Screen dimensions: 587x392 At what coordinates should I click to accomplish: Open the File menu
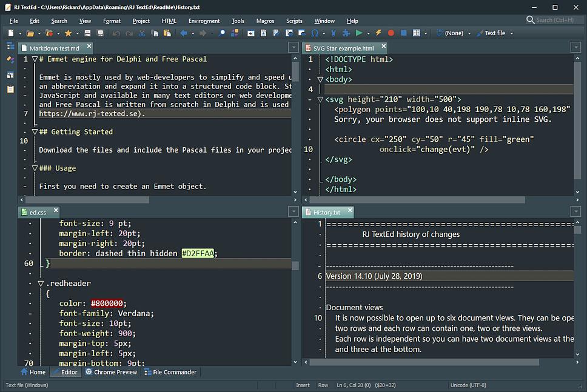click(13, 21)
